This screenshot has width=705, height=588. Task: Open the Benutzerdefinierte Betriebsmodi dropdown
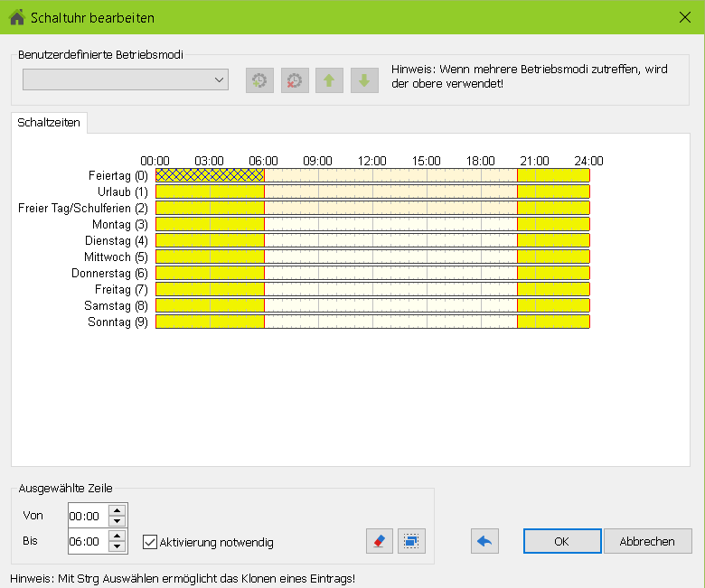coord(126,79)
